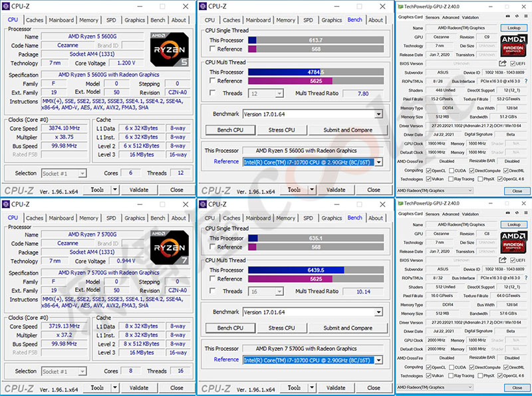Image resolution: width=532 pixels, height=396 pixels.
Task: Toggle UEFI checkbox in the Revision C9 GPU-Z window
Action: pos(512,63)
